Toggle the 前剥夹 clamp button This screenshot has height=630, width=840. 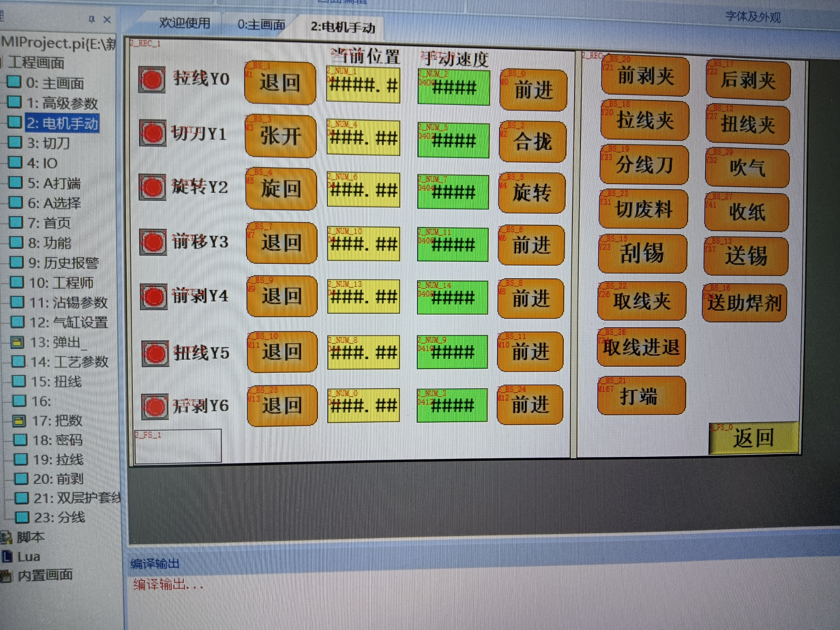pos(645,76)
